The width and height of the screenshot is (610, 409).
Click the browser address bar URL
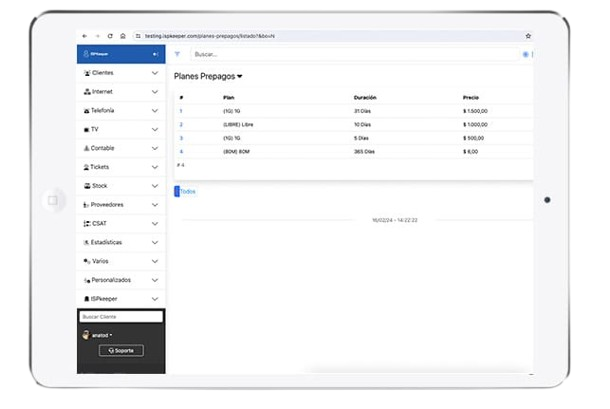[x=210, y=36]
